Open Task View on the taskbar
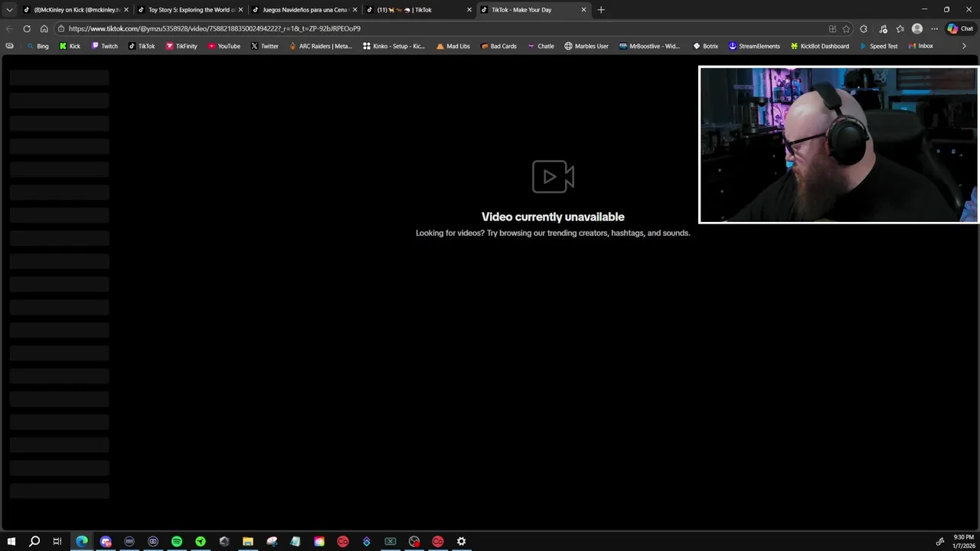The height and width of the screenshot is (551, 980). pyautogui.click(x=57, y=541)
